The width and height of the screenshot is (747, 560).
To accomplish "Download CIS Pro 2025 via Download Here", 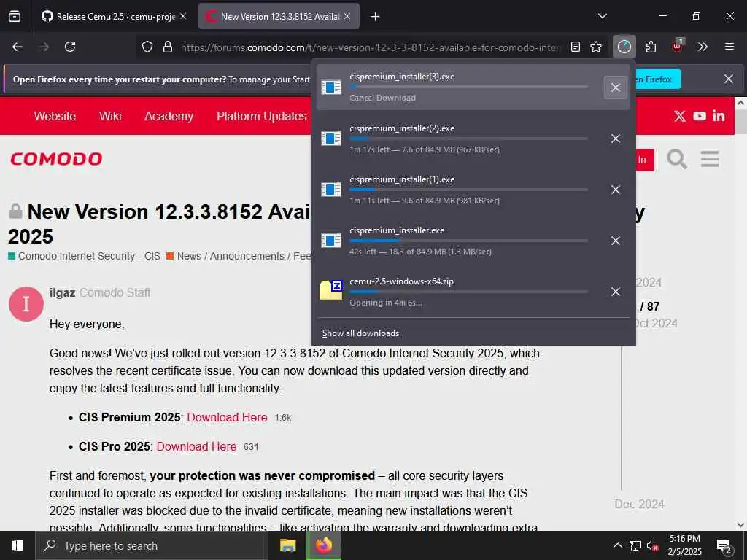I will [196, 446].
